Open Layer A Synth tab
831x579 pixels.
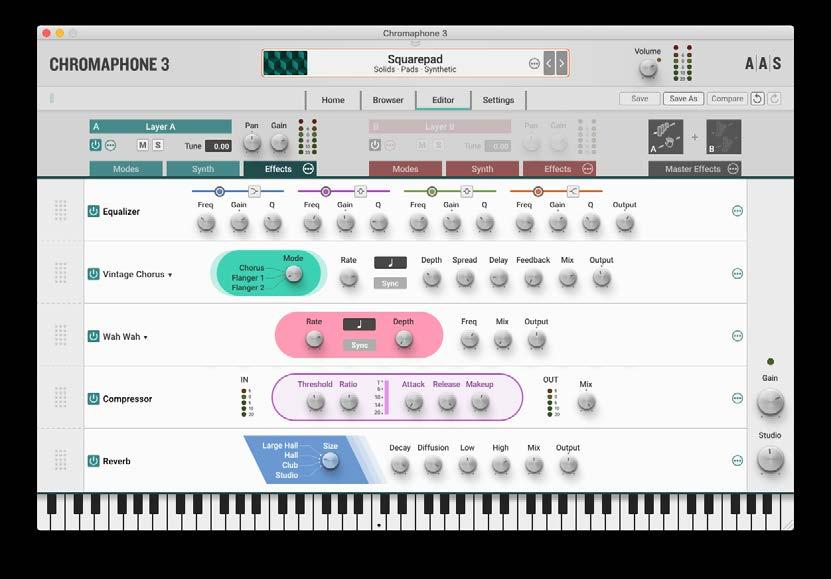tap(203, 169)
